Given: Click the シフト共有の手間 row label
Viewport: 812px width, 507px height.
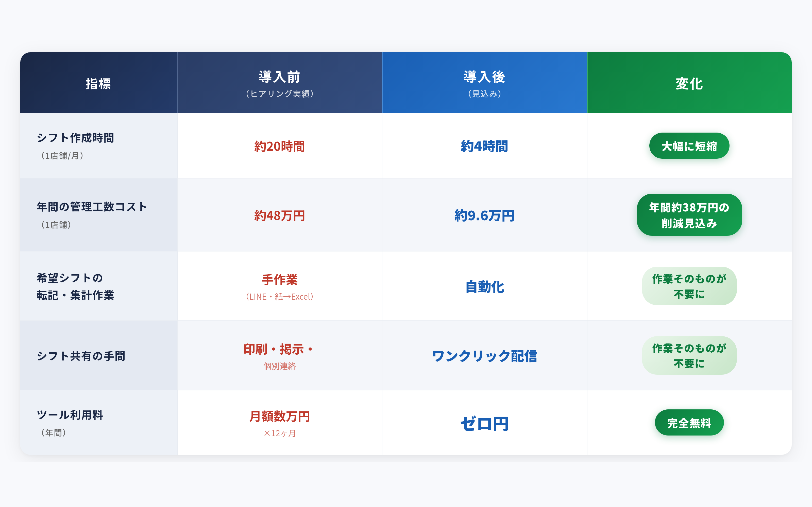Looking at the screenshot, I should coord(81,356).
